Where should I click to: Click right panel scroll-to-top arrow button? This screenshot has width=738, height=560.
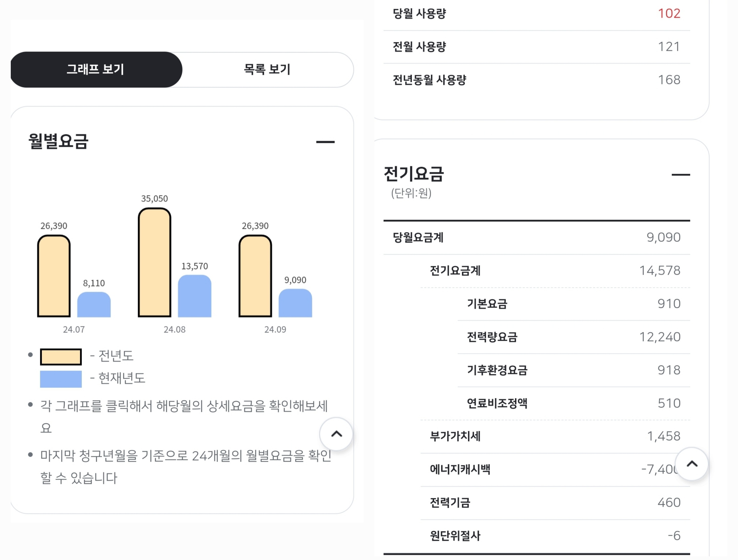click(x=692, y=464)
